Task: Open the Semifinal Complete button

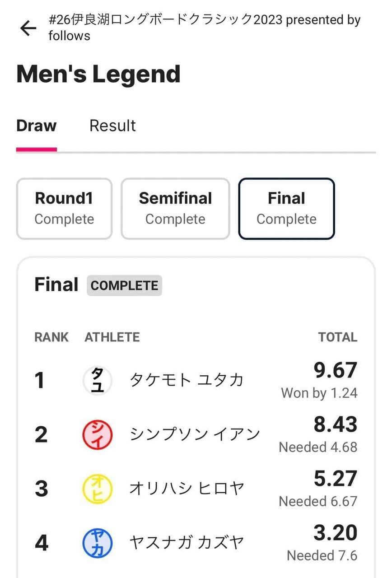Action: coord(175,208)
